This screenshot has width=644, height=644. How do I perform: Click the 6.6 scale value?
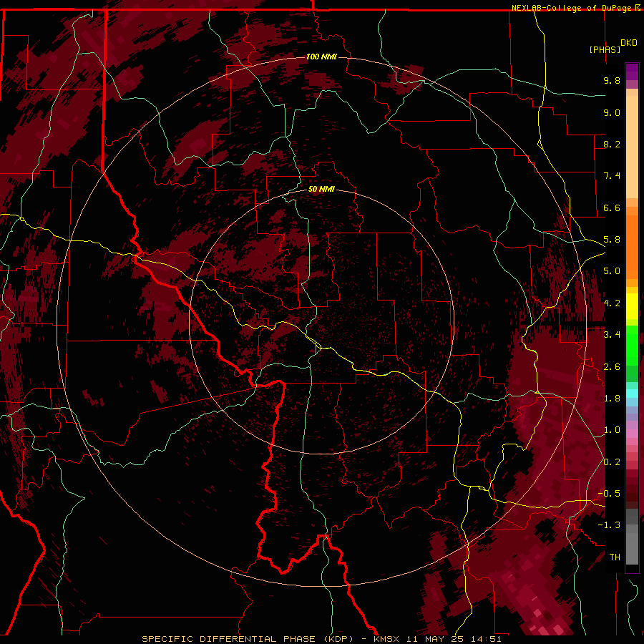pyautogui.click(x=612, y=208)
